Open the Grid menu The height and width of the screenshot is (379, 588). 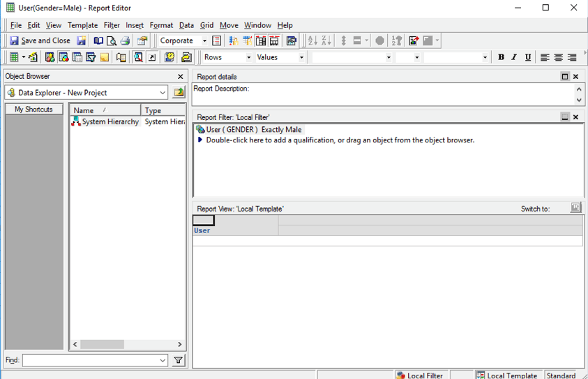[x=206, y=25]
